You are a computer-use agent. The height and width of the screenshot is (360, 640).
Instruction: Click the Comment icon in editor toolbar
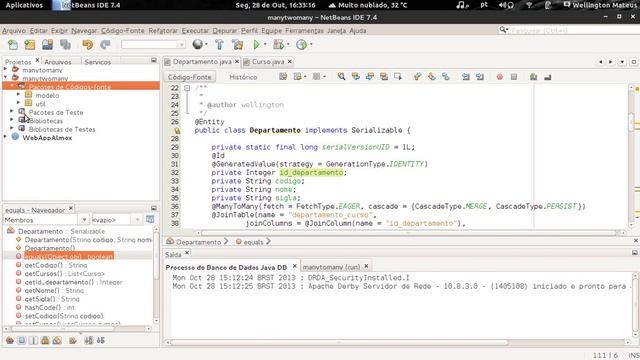click(x=533, y=77)
